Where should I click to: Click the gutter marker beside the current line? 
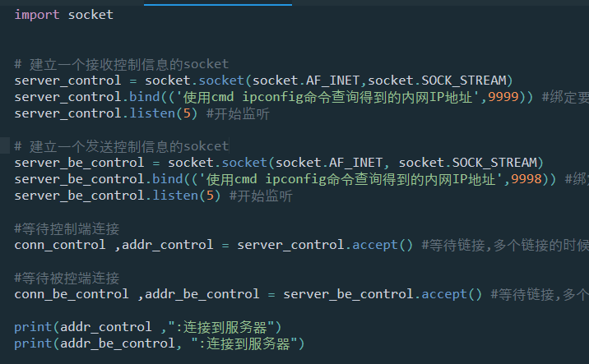click(x=4, y=145)
